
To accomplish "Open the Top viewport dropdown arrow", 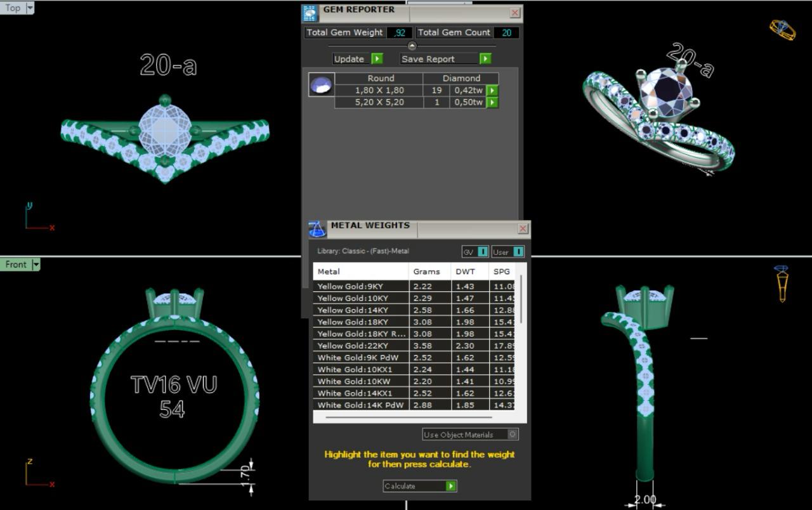I will 30,8.
